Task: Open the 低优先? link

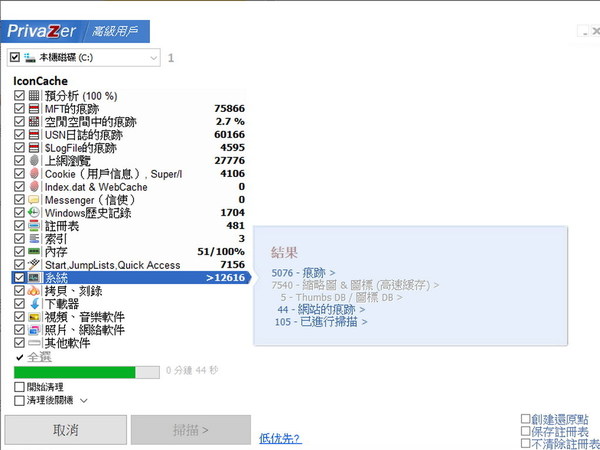Action: click(280, 439)
